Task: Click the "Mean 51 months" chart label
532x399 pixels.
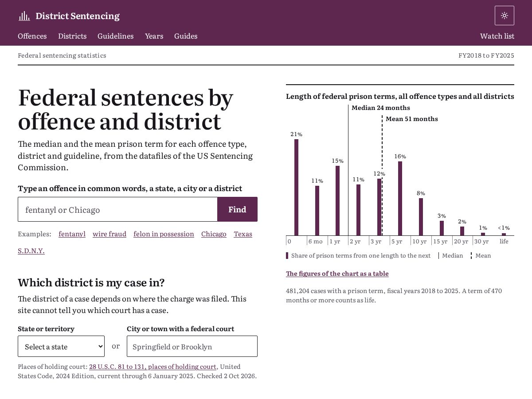Action: point(412,119)
